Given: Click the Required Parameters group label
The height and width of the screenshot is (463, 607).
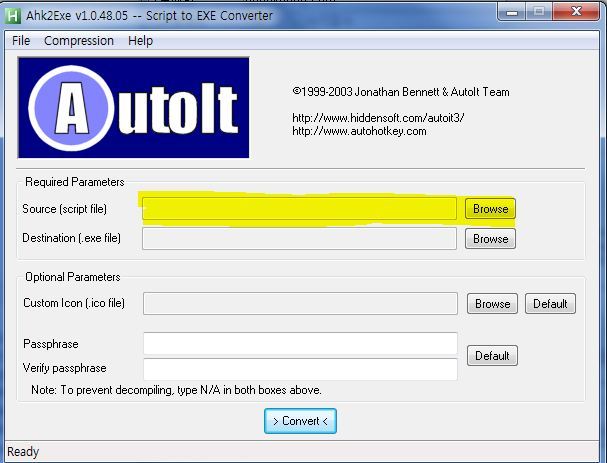Looking at the screenshot, I should click(x=75, y=182).
